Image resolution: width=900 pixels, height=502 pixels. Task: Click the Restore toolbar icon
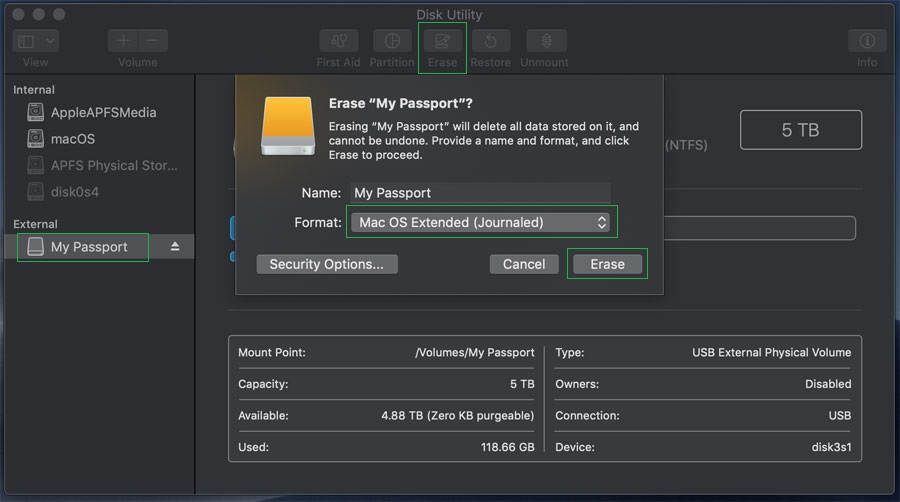[x=492, y=41]
